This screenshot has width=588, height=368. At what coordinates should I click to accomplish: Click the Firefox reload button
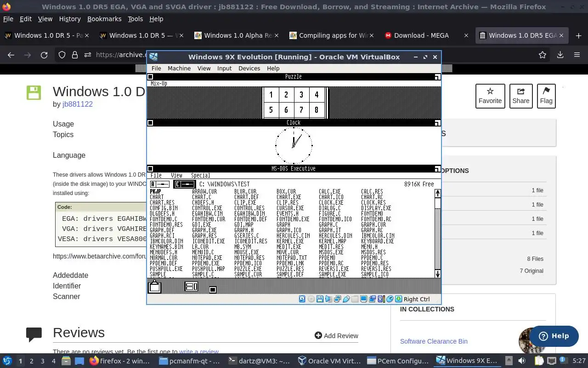(x=44, y=55)
